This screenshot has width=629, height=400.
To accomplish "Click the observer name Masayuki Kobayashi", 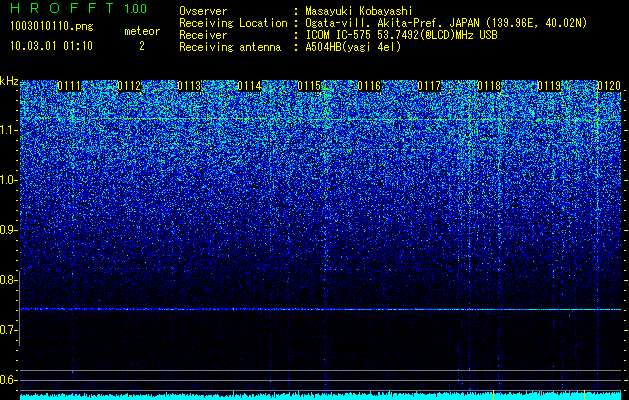I will click(359, 11).
